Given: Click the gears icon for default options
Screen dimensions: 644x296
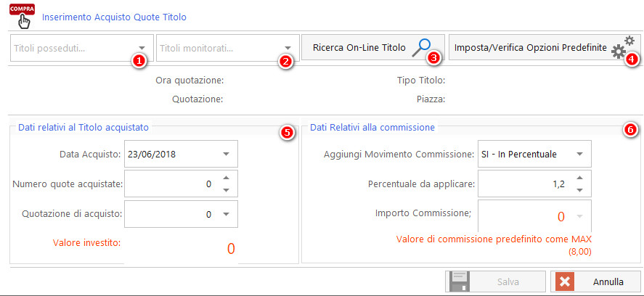Looking at the screenshot, I should point(623,48).
